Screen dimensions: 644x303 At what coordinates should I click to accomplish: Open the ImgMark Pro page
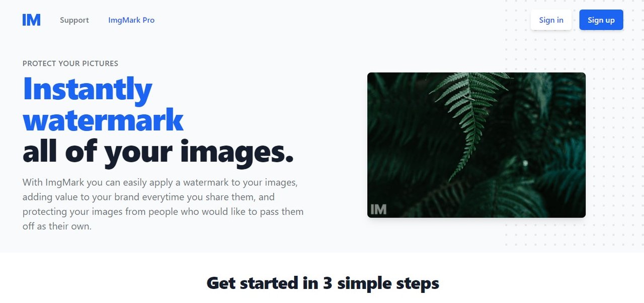(x=131, y=20)
